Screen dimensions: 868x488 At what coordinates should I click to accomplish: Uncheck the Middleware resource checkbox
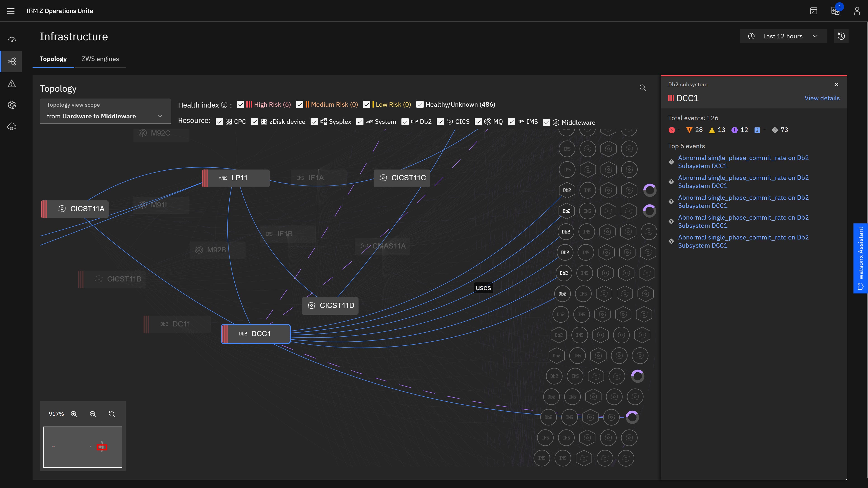(x=547, y=123)
